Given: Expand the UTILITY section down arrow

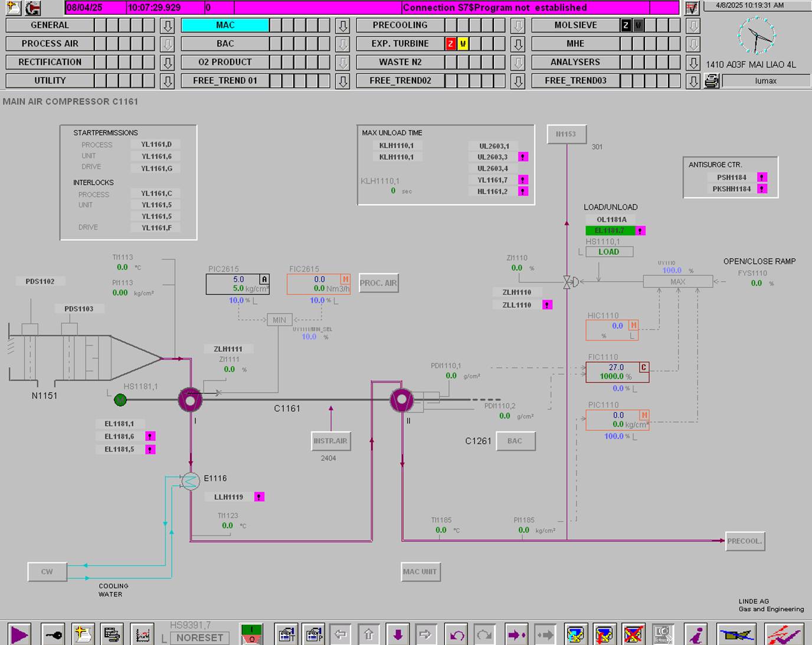Looking at the screenshot, I should click(168, 81).
